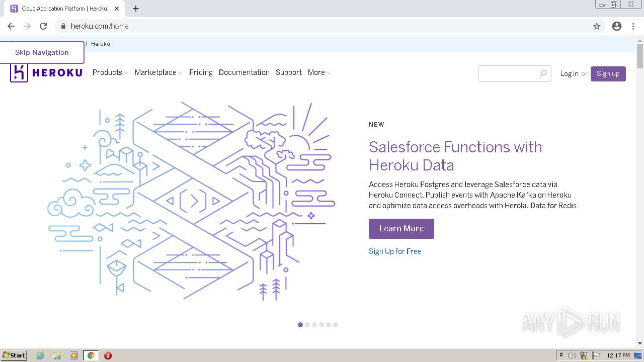
Task: Click the action center flag icon
Action: pyautogui.click(x=596, y=355)
